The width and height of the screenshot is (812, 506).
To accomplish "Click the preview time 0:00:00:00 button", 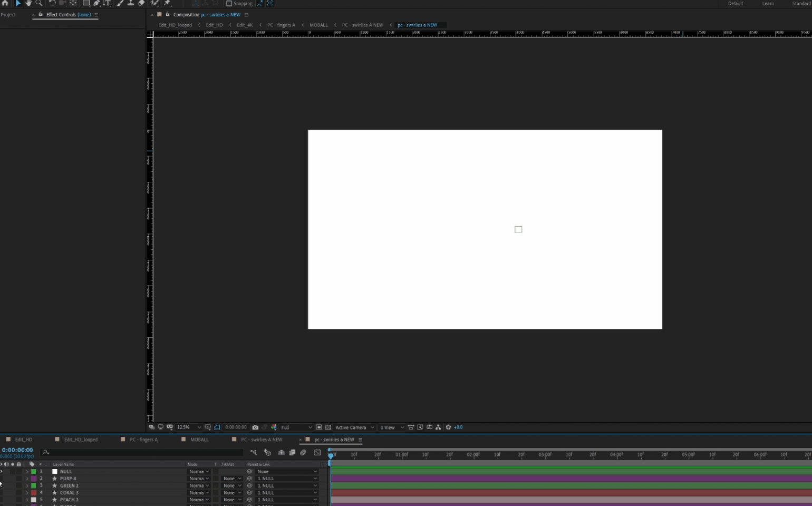I will [236, 427].
